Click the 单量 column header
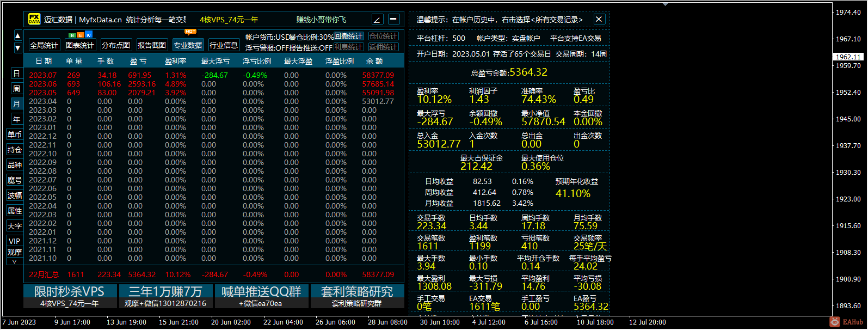Viewport: 868px width, 330px height. [x=74, y=61]
